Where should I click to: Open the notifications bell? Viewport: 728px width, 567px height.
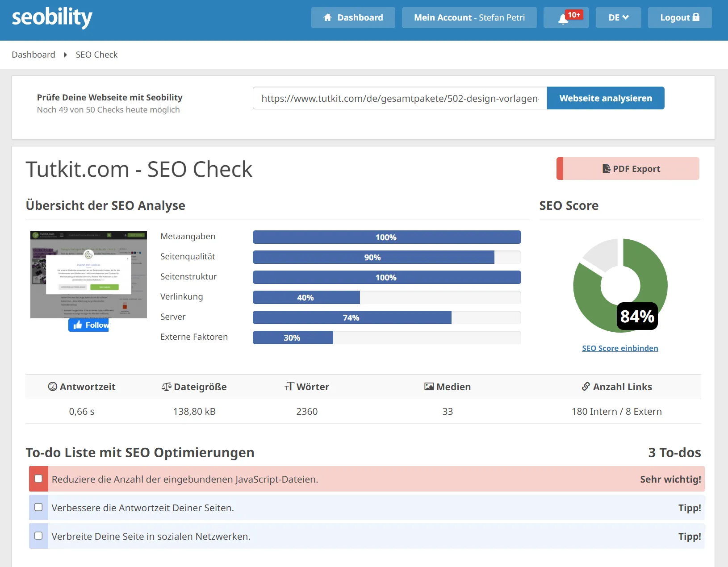[x=563, y=19]
